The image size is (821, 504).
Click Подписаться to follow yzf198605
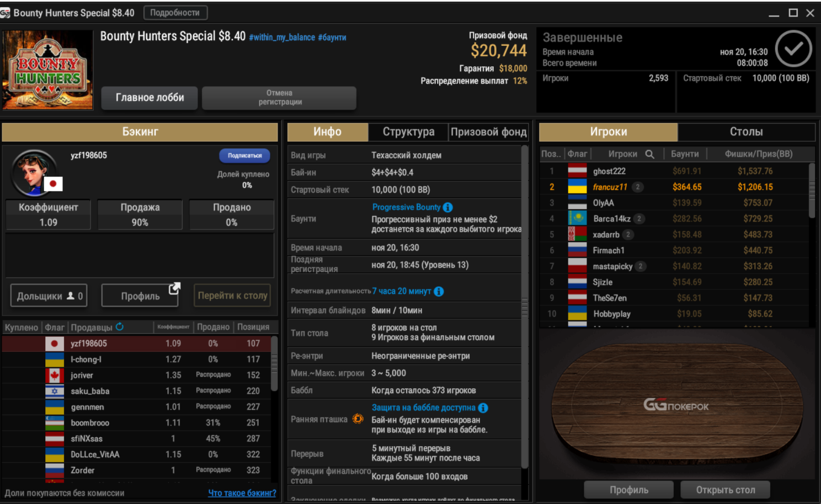point(244,156)
